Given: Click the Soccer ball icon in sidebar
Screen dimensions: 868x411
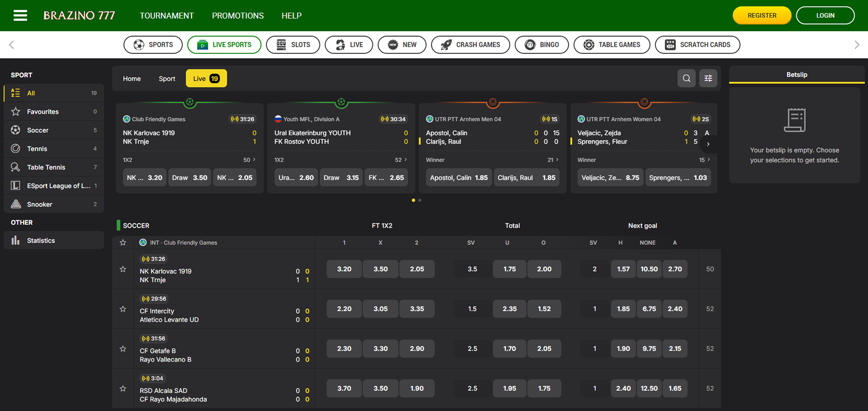Looking at the screenshot, I should point(16,130).
